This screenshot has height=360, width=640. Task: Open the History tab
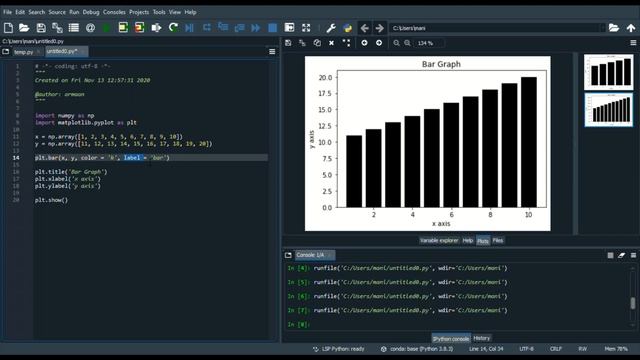pos(482,338)
